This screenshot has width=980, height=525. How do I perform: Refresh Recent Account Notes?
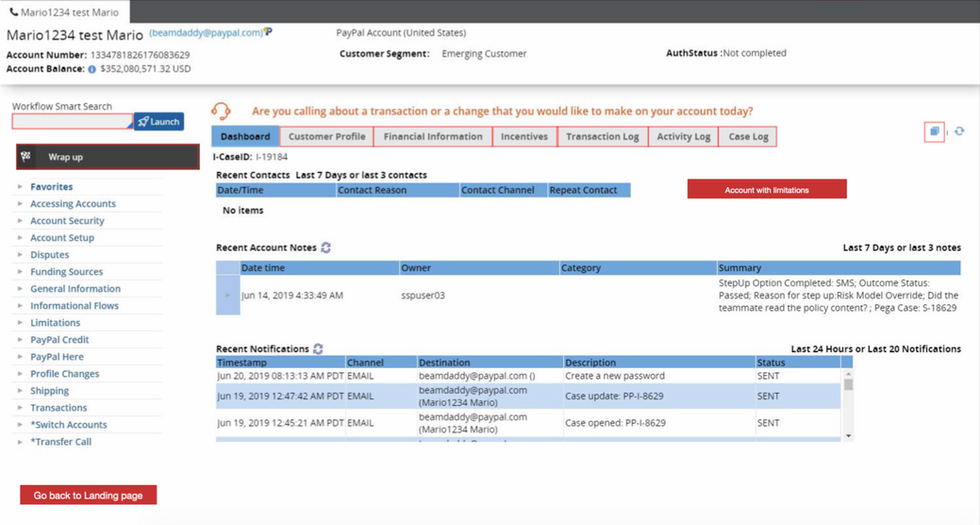click(x=326, y=248)
